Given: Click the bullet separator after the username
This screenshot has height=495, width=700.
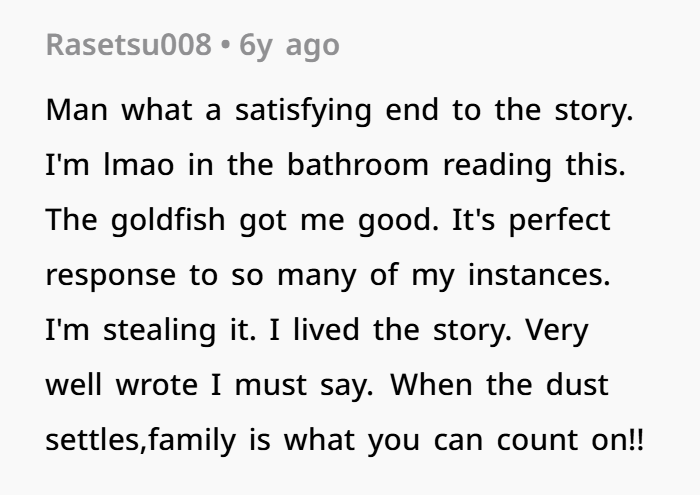Looking at the screenshot, I should point(225,45).
